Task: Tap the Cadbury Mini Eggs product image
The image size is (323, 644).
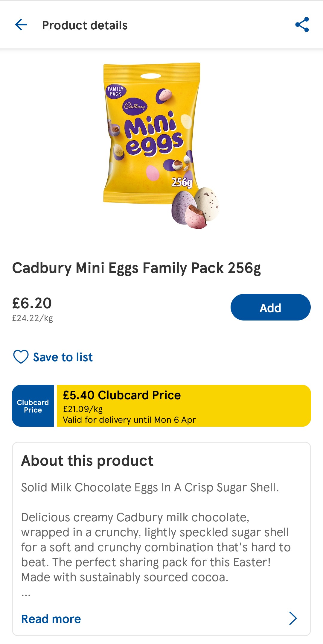Action: pos(159,144)
